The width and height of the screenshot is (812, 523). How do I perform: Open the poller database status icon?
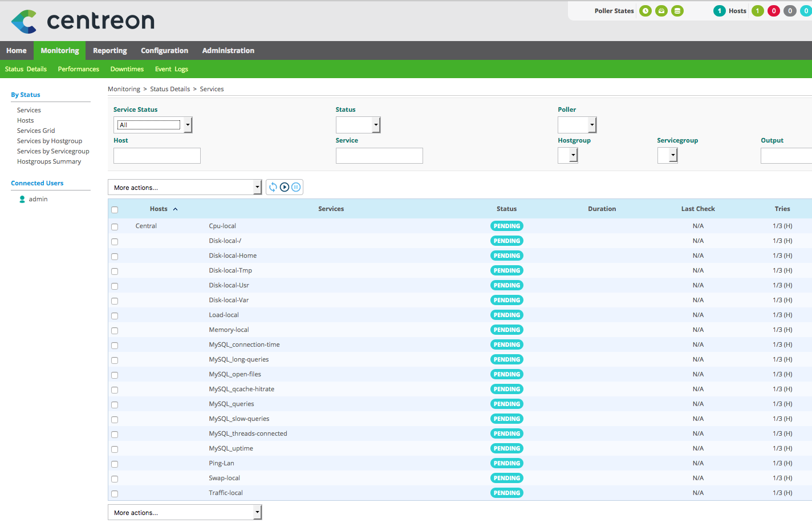(x=677, y=11)
